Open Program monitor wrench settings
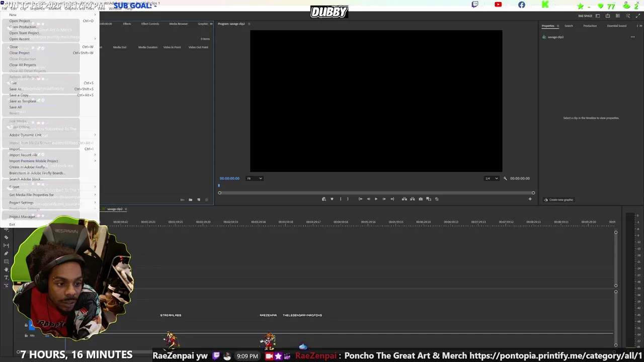This screenshot has width=644, height=362. [x=505, y=178]
